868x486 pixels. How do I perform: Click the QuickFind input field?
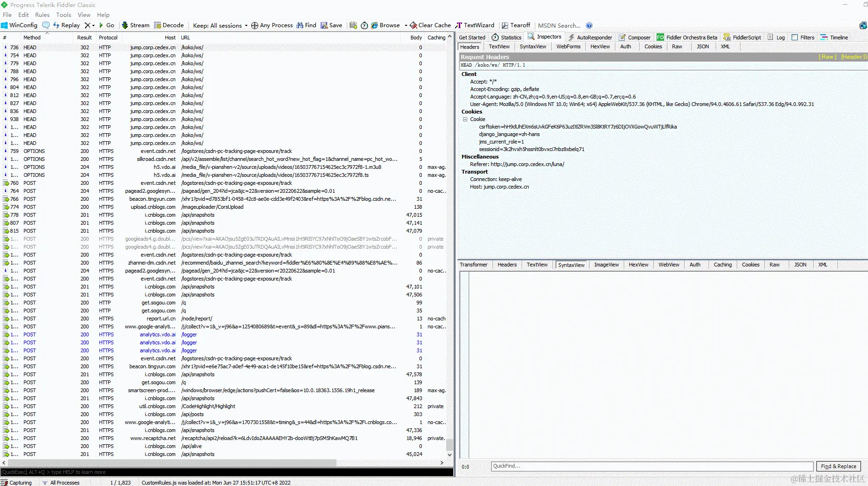pos(652,466)
